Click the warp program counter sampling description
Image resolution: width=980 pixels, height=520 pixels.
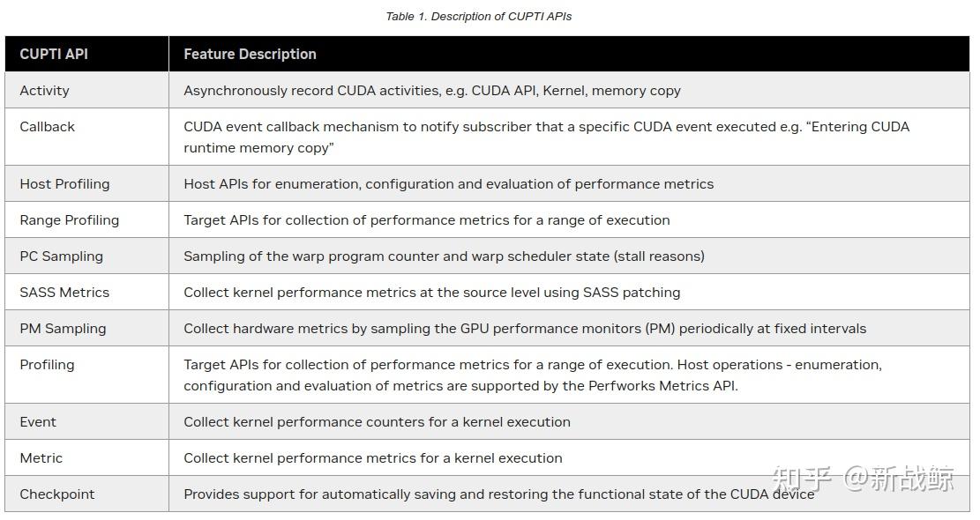point(444,256)
